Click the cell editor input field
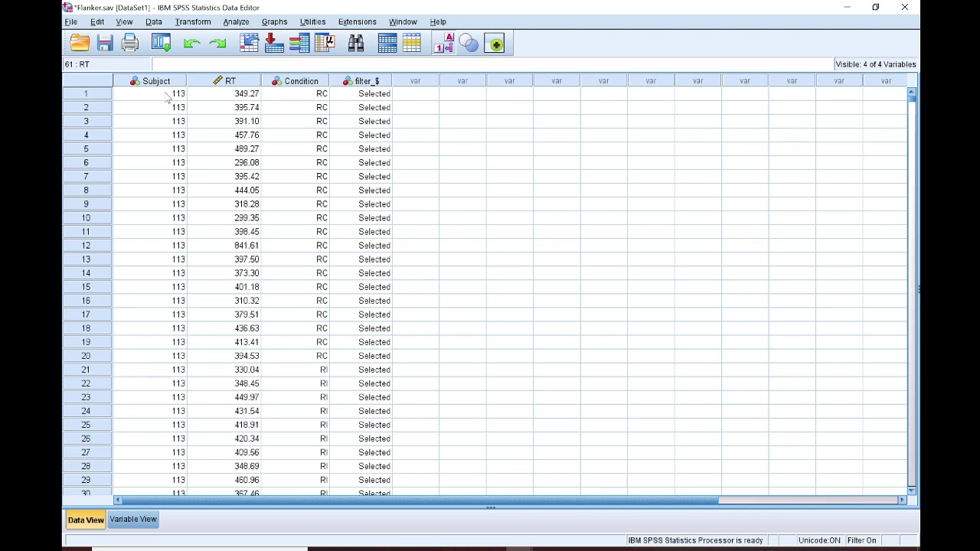The width and height of the screenshot is (980, 551). pyautogui.click(x=492, y=65)
